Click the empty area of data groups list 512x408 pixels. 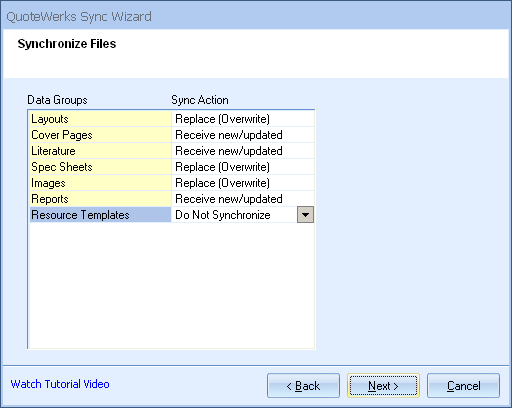(172, 285)
